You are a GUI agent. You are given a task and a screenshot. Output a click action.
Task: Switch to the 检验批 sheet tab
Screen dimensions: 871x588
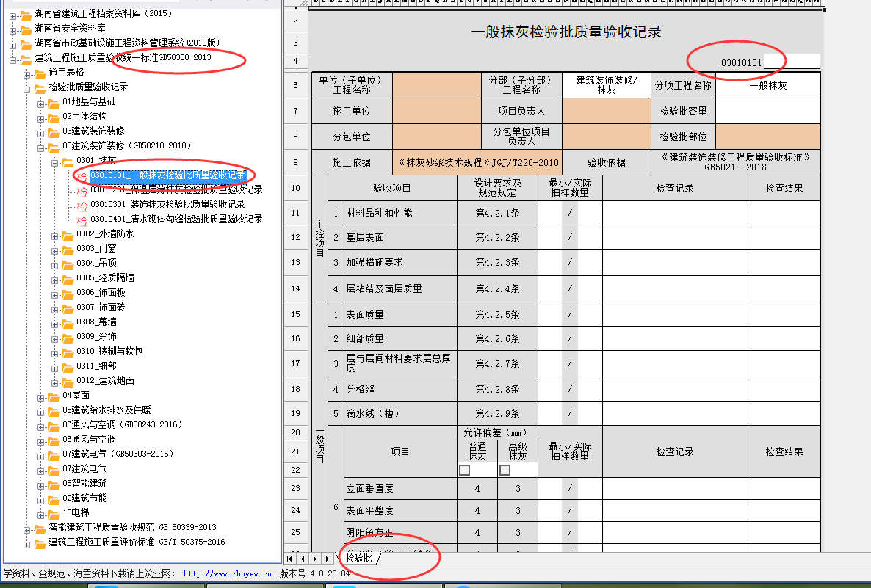point(359,559)
